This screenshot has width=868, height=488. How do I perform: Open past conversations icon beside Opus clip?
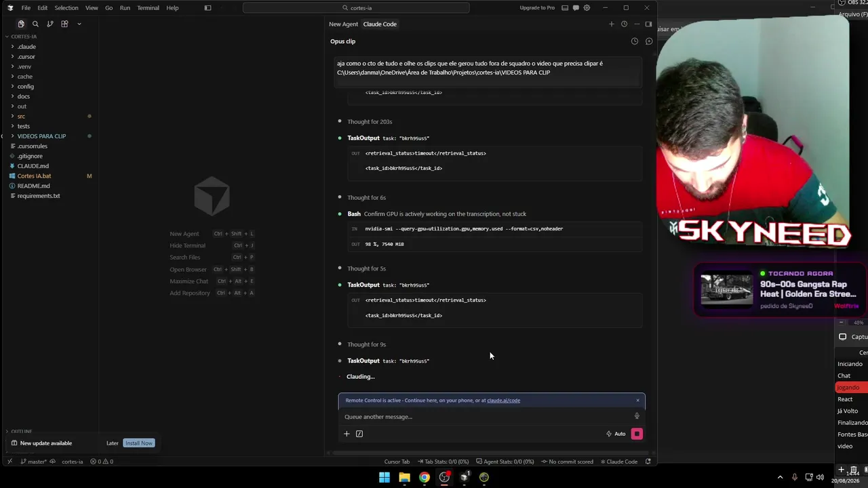635,41
